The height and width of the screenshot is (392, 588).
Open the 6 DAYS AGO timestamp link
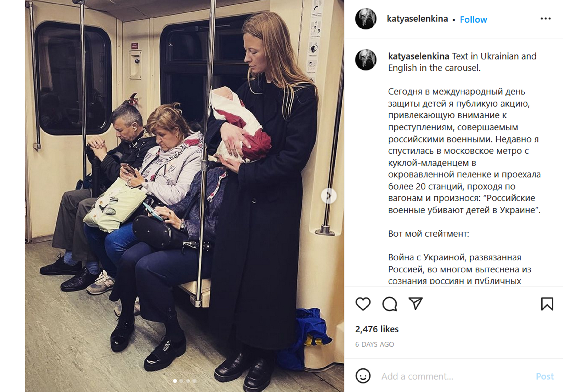(375, 344)
